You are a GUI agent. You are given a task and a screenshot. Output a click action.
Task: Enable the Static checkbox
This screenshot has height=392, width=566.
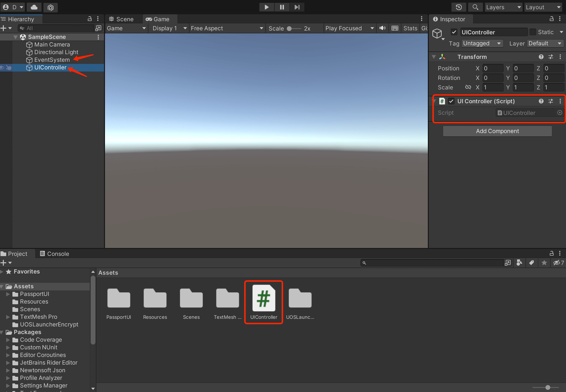tap(533, 32)
